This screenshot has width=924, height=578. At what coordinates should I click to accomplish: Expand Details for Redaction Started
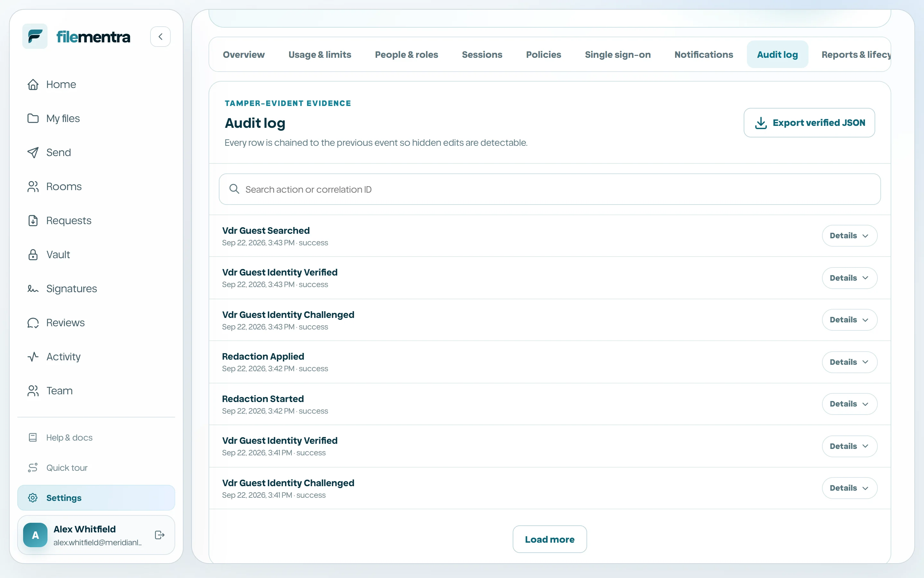tap(850, 404)
